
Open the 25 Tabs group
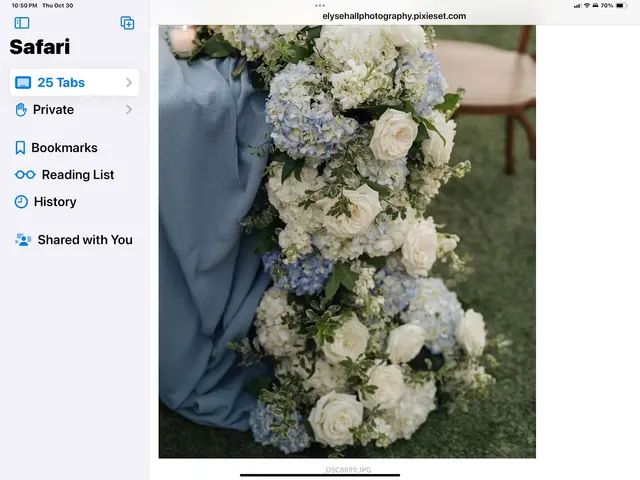point(74,82)
